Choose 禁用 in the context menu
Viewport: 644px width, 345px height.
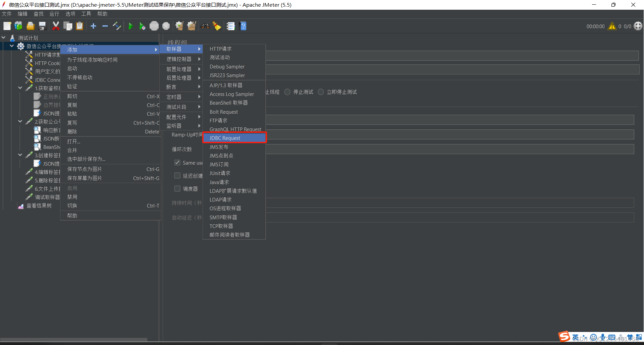pyautogui.click(x=111, y=197)
